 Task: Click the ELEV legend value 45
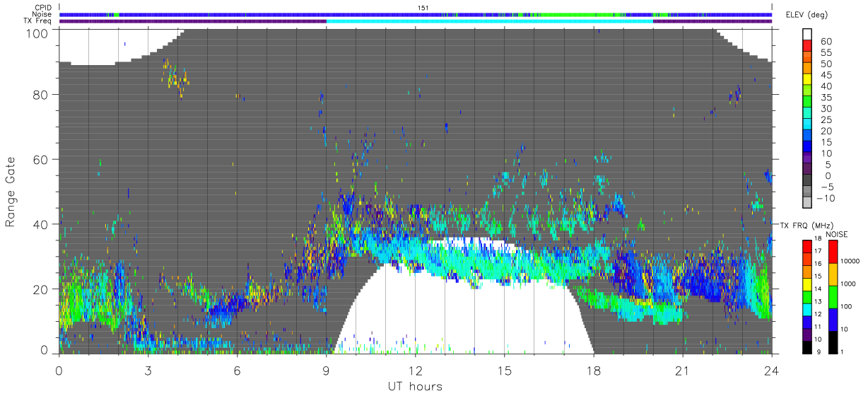[828, 75]
